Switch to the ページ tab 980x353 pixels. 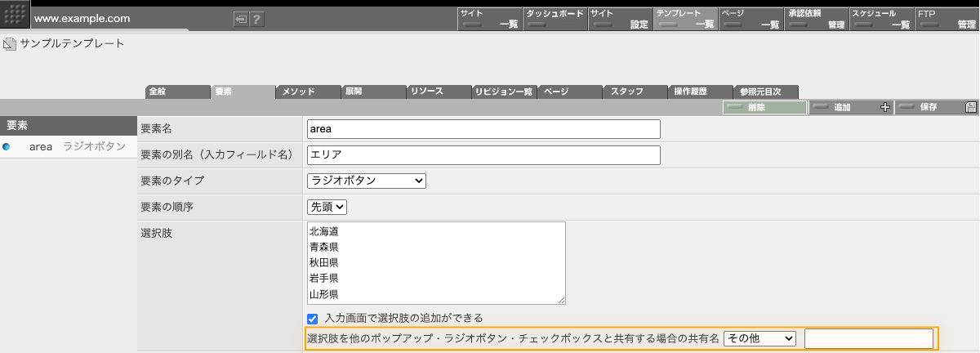pyautogui.click(x=569, y=92)
